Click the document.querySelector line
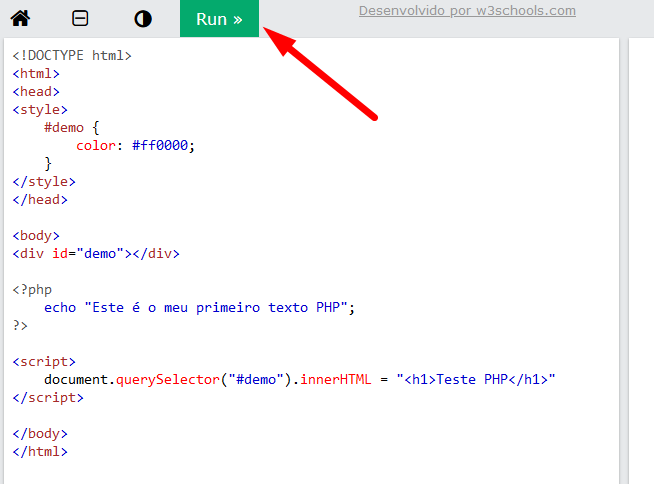This screenshot has height=484, width=654. coord(300,379)
